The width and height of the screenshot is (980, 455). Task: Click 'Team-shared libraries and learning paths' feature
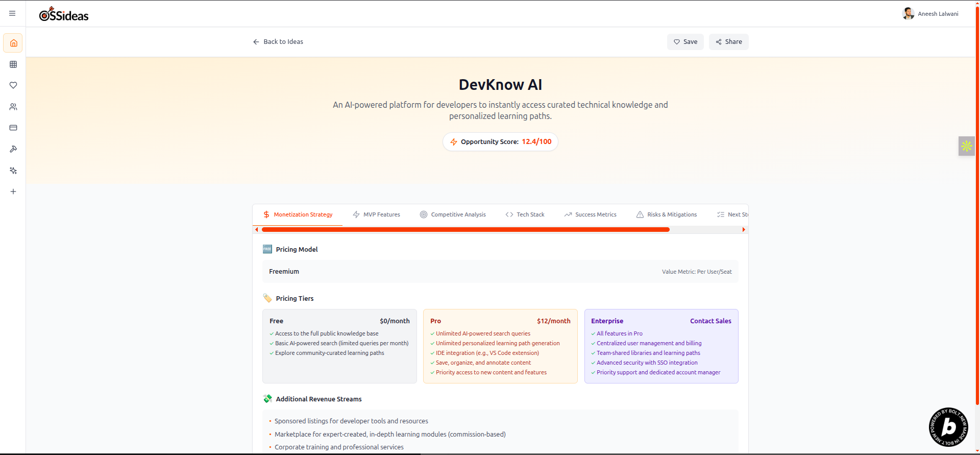(648, 353)
